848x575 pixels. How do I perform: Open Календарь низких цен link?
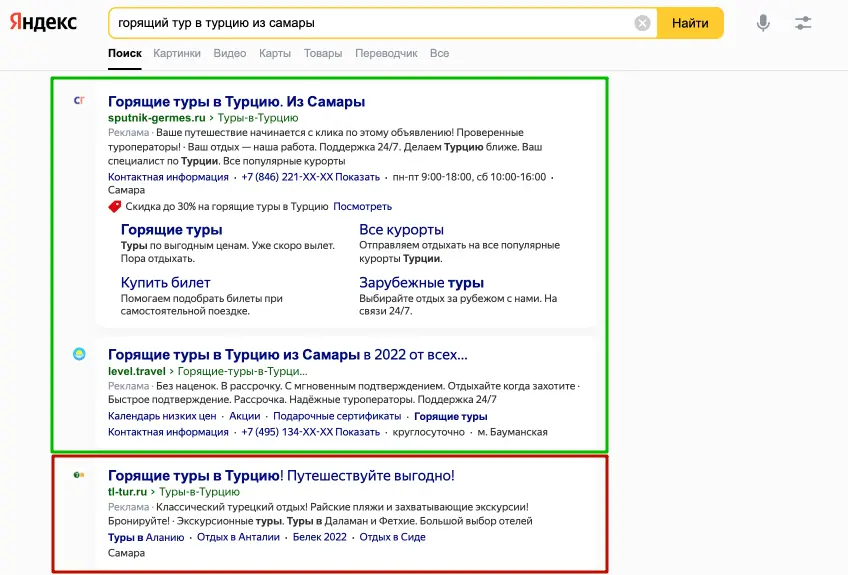[x=162, y=416]
